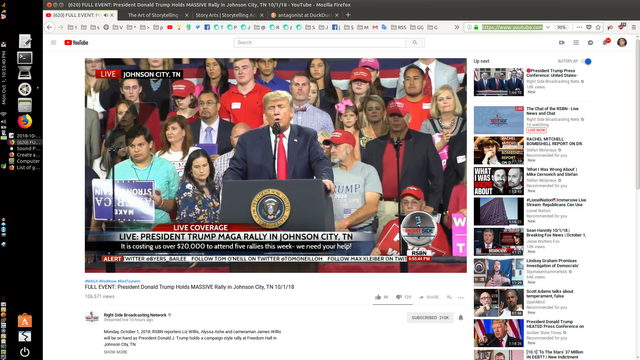Click the channel notification bell beside Subscribed
640x360 pixels.
(x=461, y=318)
